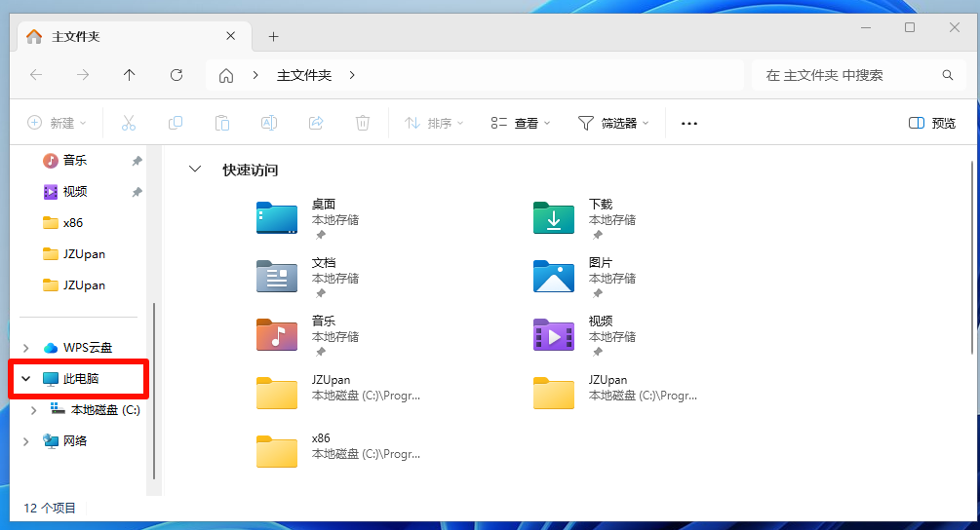Refresh the folder view

[176, 75]
